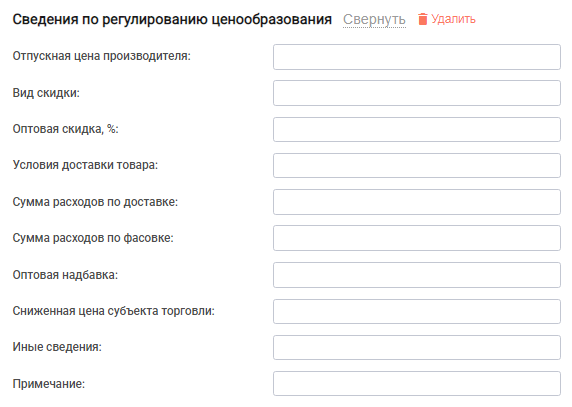This screenshot has height=407, width=572.
Task: Click the Отпускная цена производителя label
Action: 101,56
